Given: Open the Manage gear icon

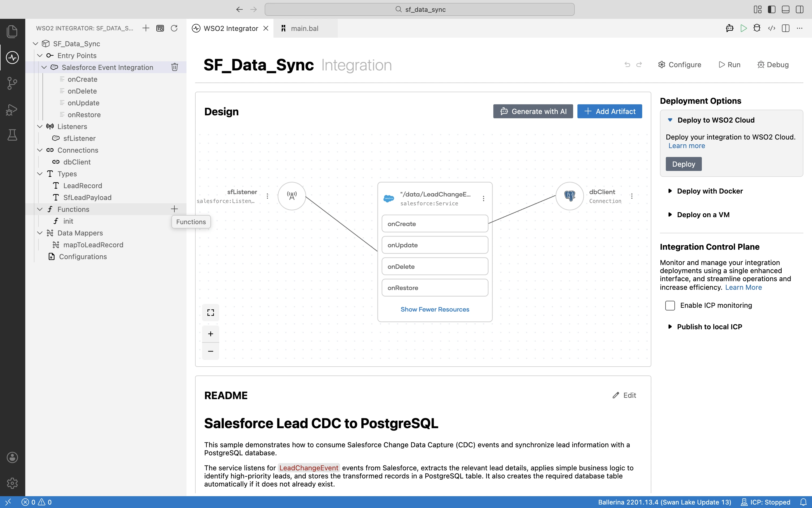Looking at the screenshot, I should [x=12, y=483].
